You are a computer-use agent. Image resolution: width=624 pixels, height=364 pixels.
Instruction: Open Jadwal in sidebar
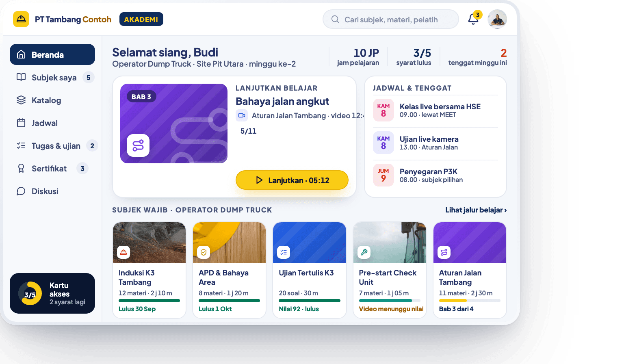tap(52, 123)
